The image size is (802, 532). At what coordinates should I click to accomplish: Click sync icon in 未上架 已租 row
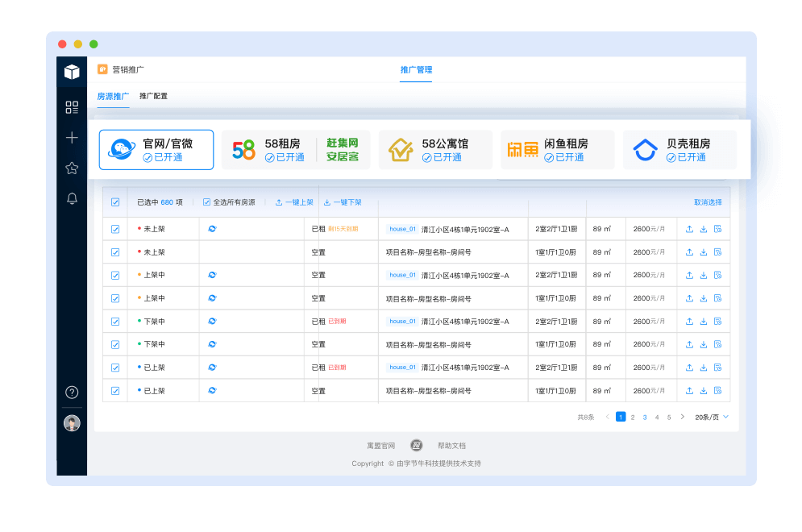coord(212,229)
